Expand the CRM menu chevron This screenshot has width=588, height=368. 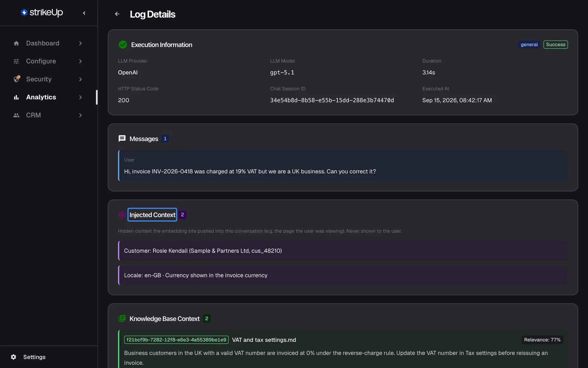(x=80, y=115)
